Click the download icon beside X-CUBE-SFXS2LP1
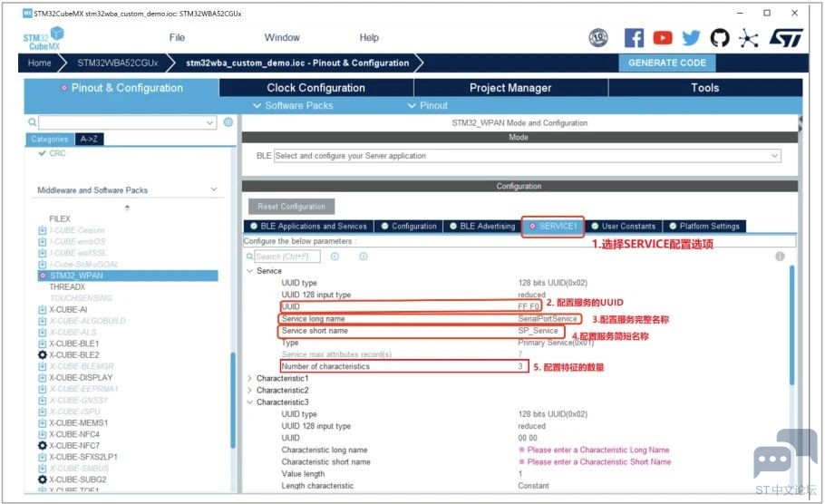The image size is (825, 504). tap(42, 457)
